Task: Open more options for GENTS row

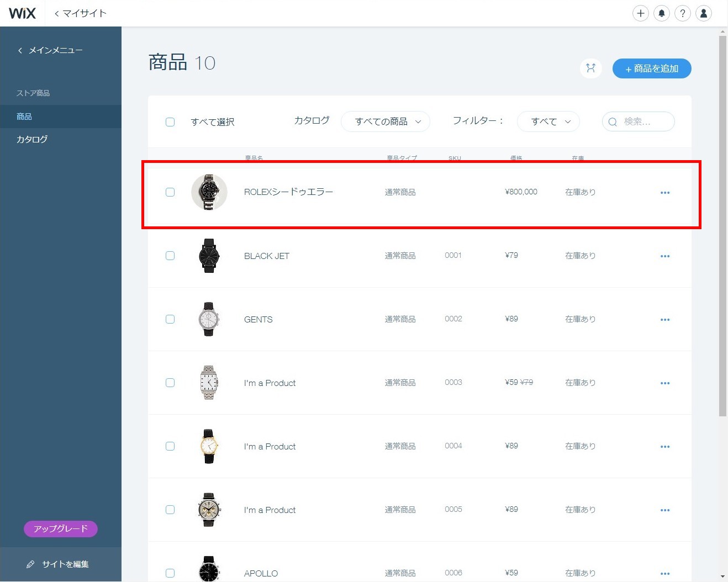Action: pyautogui.click(x=665, y=320)
